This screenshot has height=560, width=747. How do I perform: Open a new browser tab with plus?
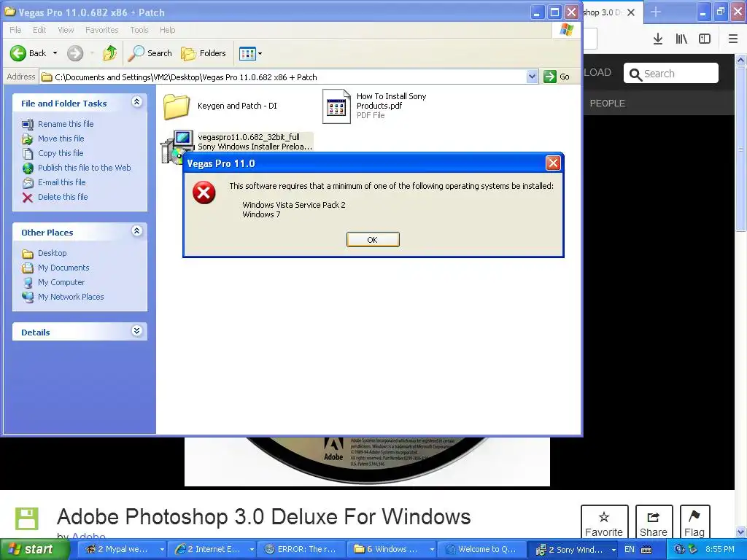tap(656, 12)
